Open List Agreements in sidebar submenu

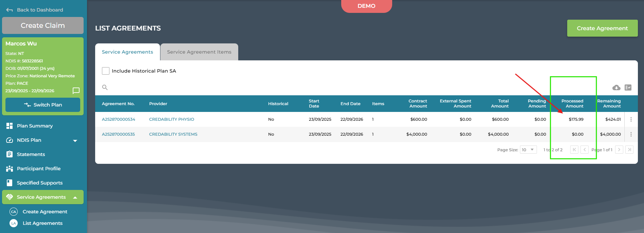(x=42, y=223)
